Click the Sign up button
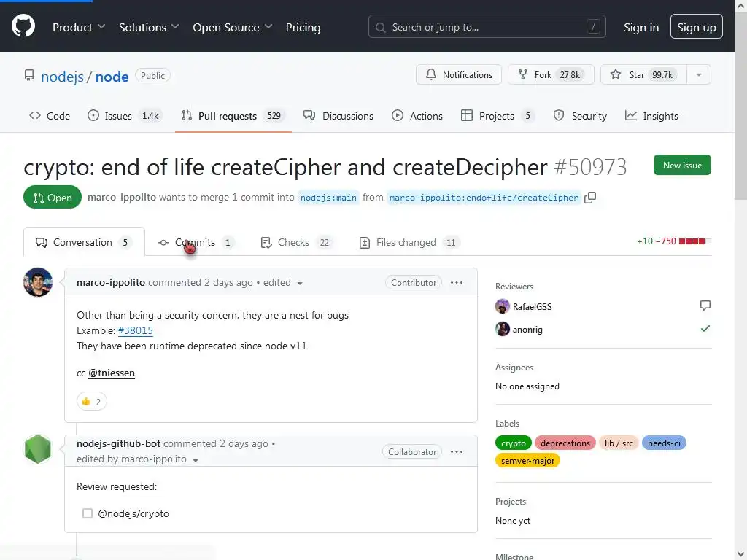This screenshot has height=560, width=747. 696,27
